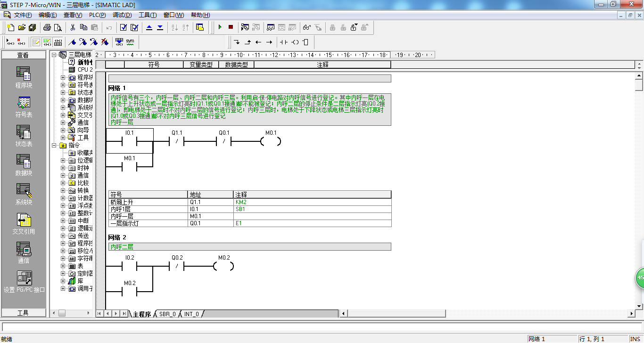Image resolution: width=644 pixels, height=343 pixels.
Task: Click the eyeglasses status read icon
Action: click(x=307, y=27)
